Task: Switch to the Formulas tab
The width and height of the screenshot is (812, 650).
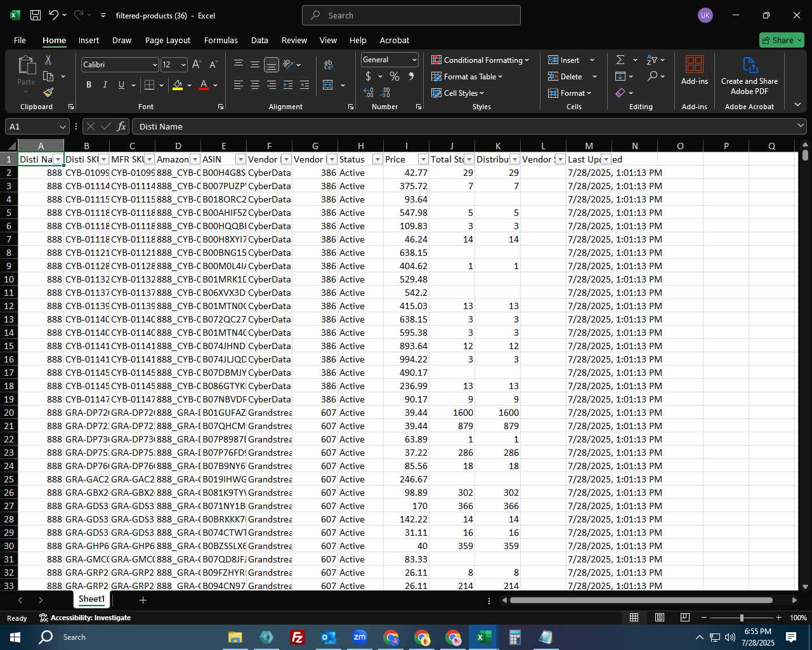Action: tap(221, 40)
